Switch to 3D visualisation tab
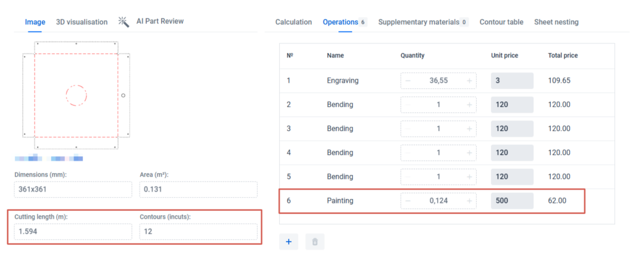Viewport: 644px width, 262px height. 82,22
